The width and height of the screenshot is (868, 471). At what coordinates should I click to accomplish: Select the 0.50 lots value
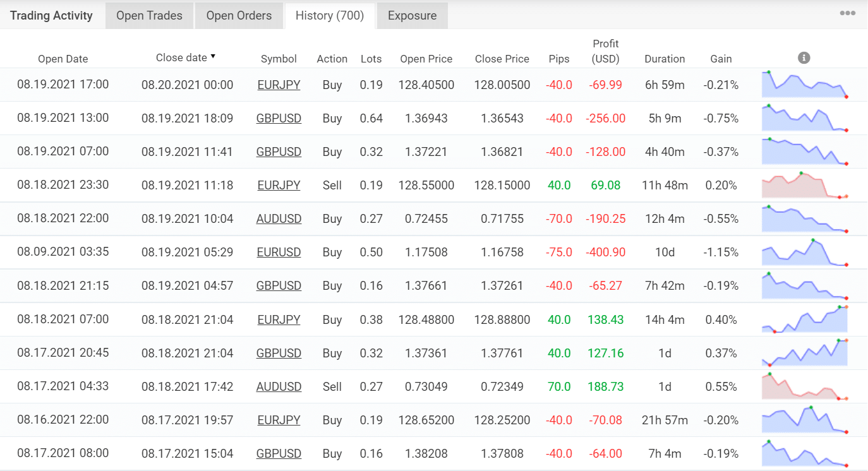click(371, 252)
